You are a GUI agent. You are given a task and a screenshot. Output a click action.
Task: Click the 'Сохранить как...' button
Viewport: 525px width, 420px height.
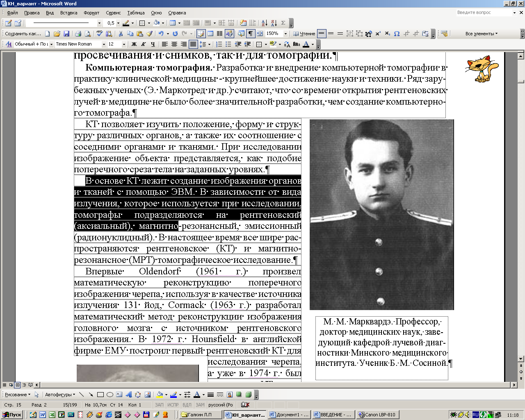coord(23,34)
